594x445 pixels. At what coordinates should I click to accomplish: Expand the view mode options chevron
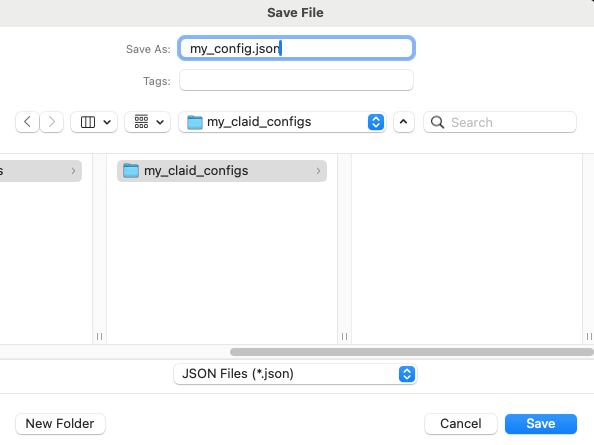107,122
